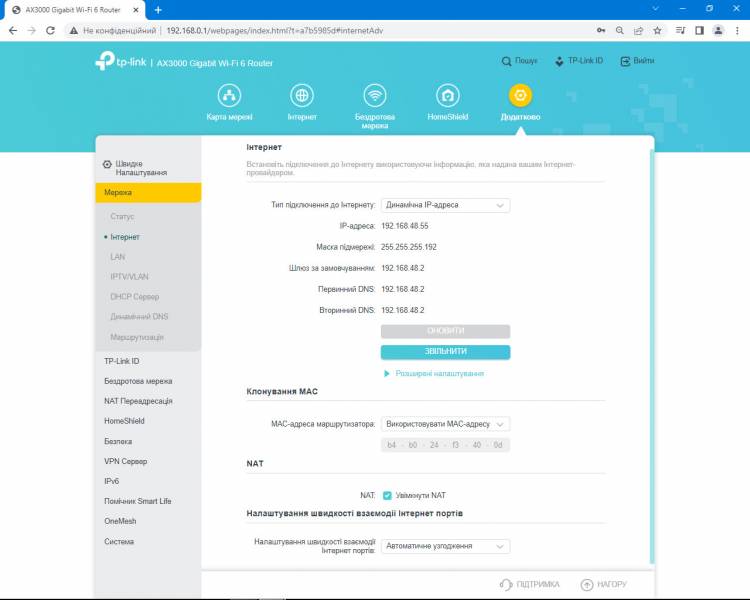
Task: Click the tp-link logo
Action: (121, 61)
